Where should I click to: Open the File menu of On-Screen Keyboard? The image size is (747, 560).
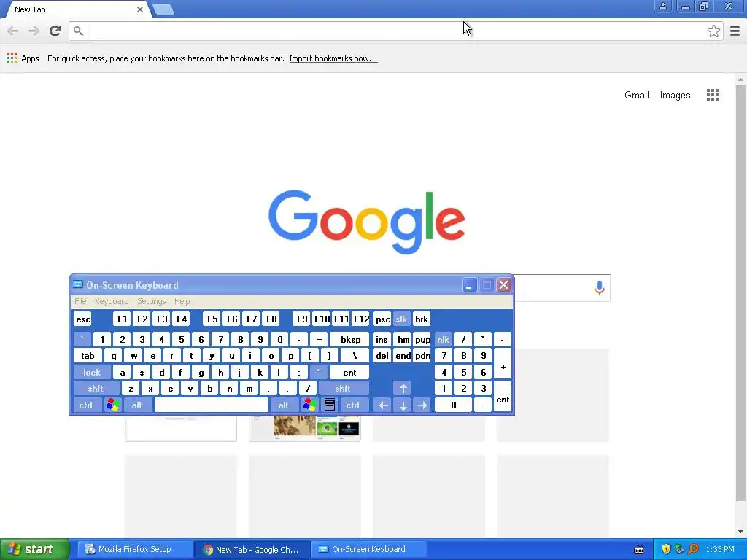coord(80,301)
